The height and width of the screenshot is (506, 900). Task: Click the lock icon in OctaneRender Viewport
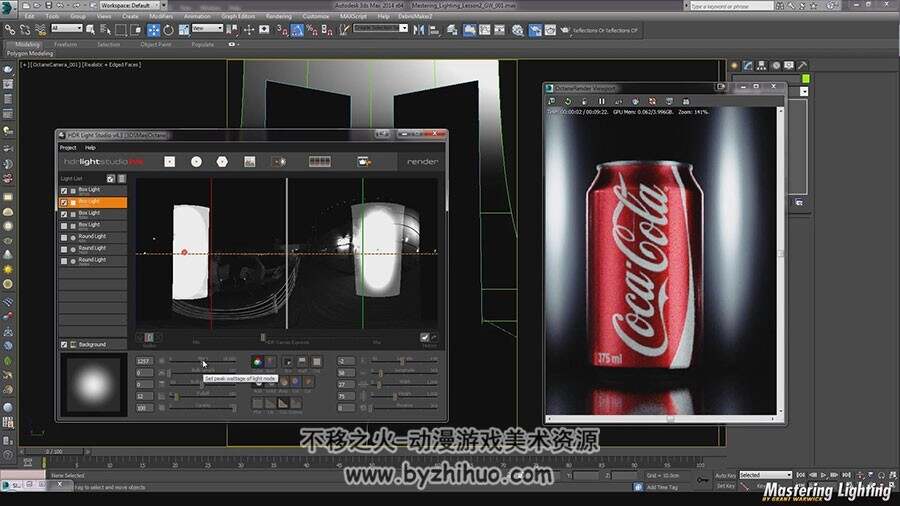pyautogui.click(x=584, y=102)
